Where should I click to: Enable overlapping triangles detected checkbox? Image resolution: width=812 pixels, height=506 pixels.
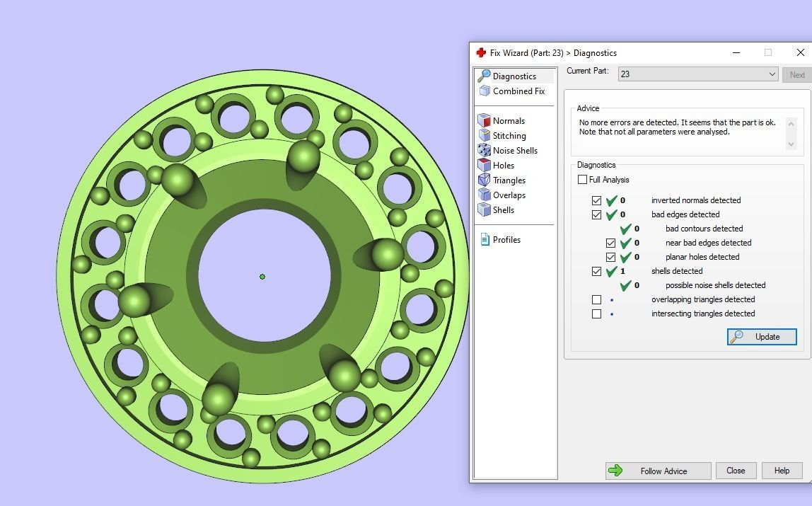596,300
